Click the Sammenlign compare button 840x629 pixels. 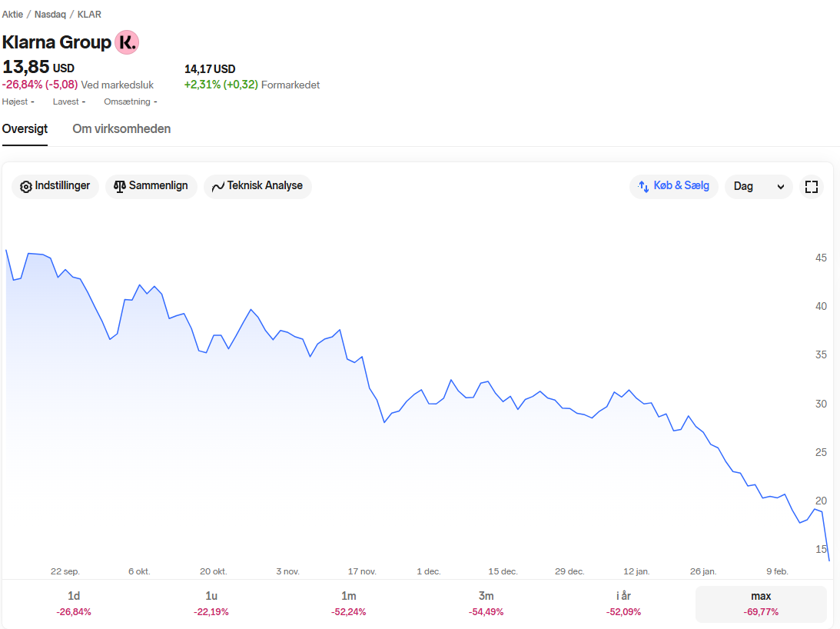(151, 187)
